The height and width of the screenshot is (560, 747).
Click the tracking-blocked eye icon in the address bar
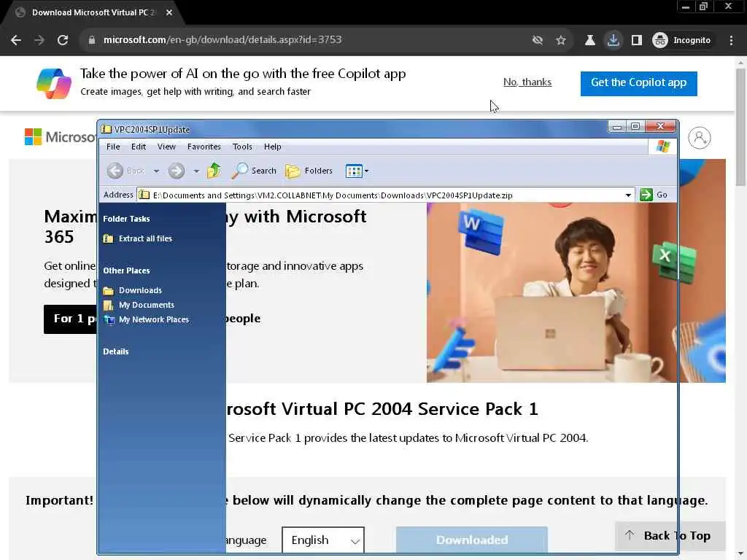pos(538,40)
